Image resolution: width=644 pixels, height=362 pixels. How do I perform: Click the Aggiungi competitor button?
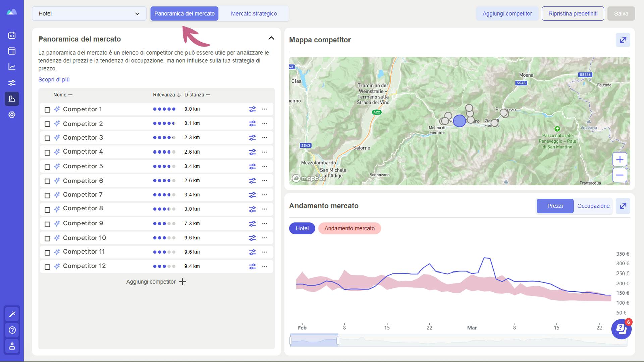507,13
